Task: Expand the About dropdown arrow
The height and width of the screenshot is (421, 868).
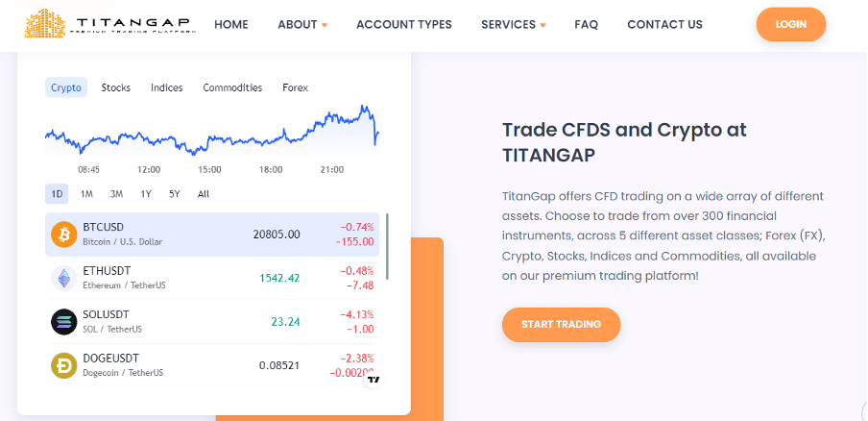Action: coord(325,25)
